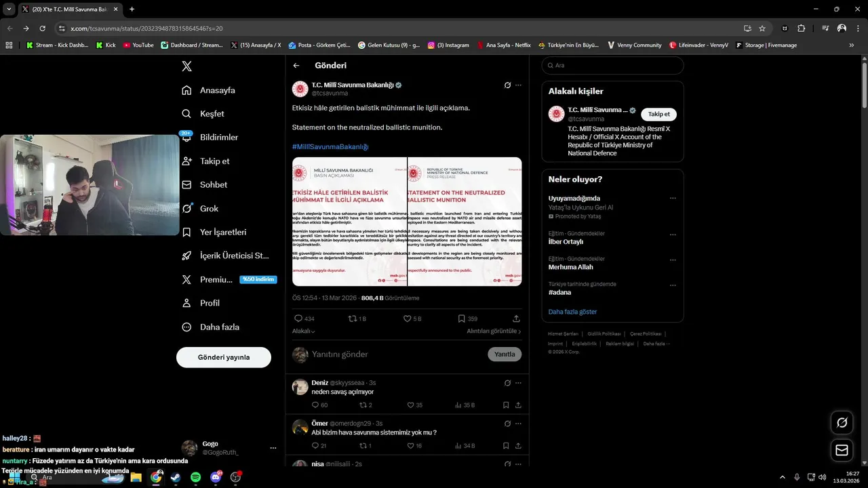The height and width of the screenshot is (488, 868).
Task: Open Chrome tab search dropdown
Action: (x=9, y=9)
